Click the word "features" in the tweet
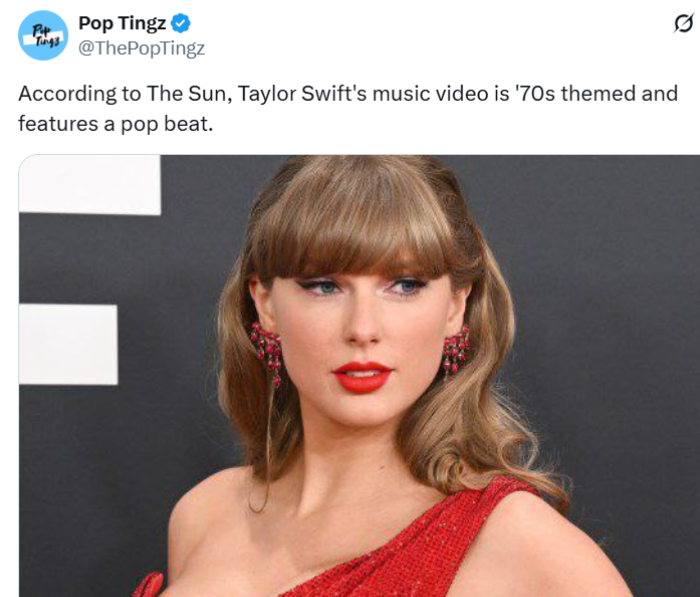Screen dimensions: 700x597 point(52,124)
